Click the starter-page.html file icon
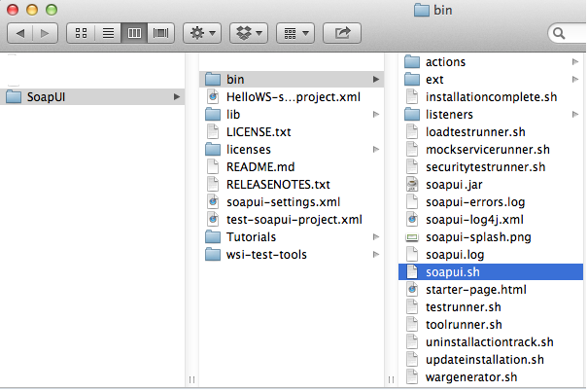This screenshot has width=588, height=391. [x=412, y=289]
